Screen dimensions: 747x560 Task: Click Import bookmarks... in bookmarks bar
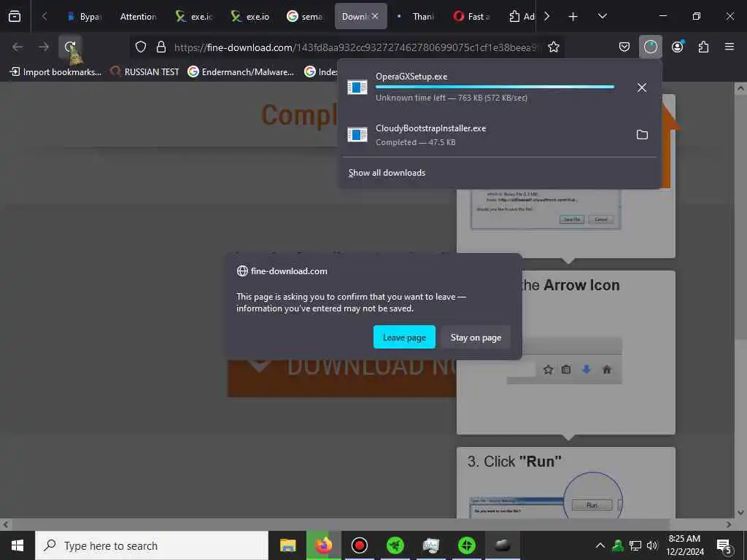click(55, 72)
